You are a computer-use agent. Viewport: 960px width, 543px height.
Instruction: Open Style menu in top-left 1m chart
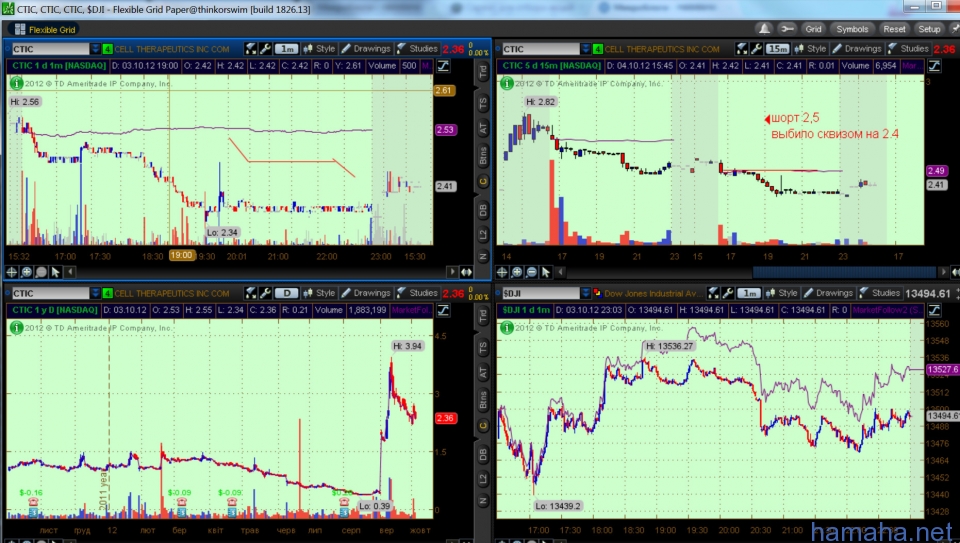[x=319, y=49]
